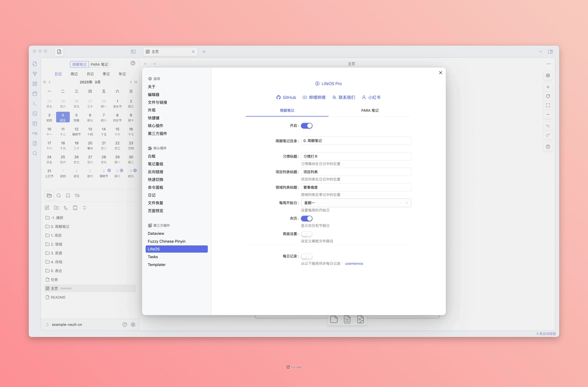Click the canvas settings gear icon
The image size is (588, 387).
[548, 75]
